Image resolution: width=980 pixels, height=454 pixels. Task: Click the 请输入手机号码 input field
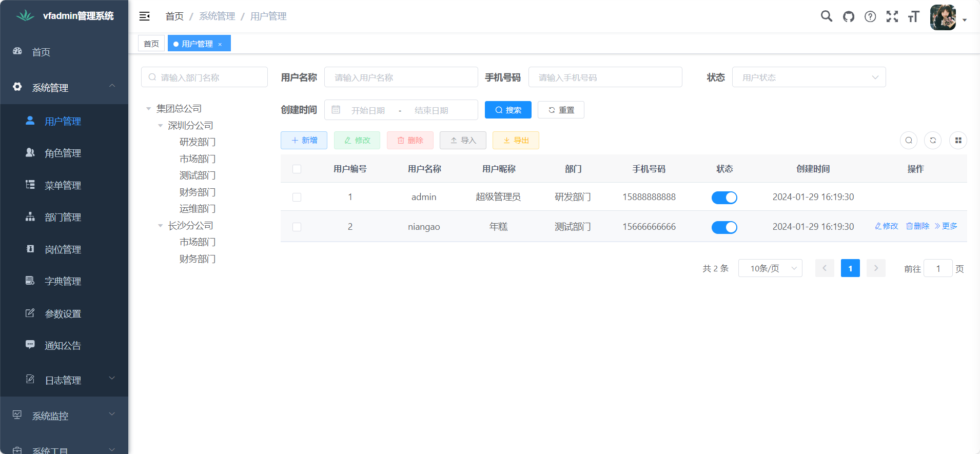605,77
